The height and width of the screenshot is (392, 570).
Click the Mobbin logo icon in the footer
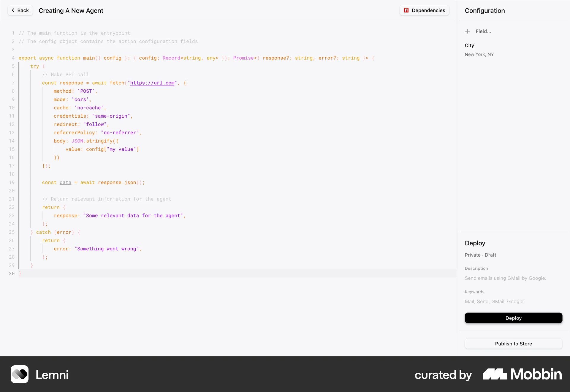click(495, 374)
